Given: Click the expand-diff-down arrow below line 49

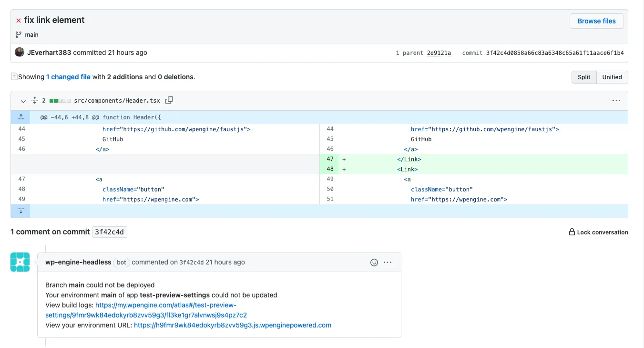Looking at the screenshot, I should pos(20,210).
